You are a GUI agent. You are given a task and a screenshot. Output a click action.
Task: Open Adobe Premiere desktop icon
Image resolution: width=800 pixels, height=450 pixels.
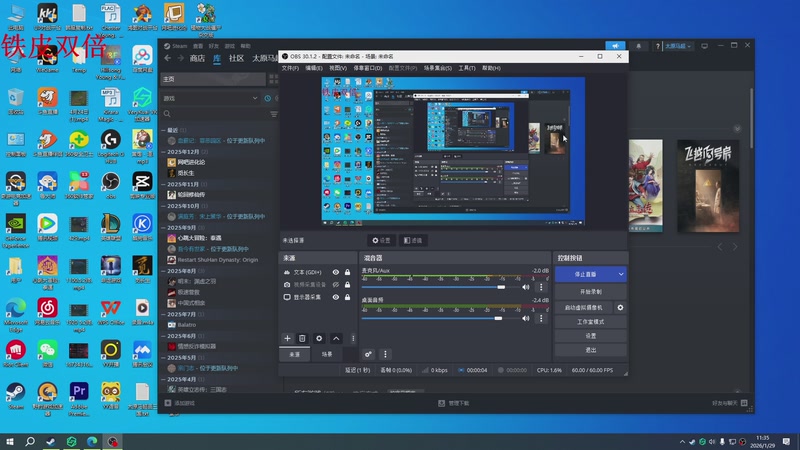pos(79,398)
